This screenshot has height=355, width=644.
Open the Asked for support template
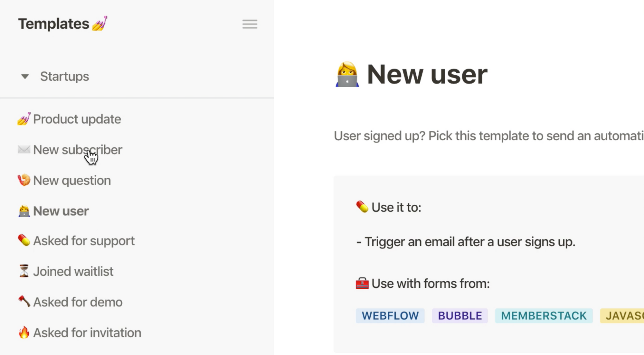[84, 241]
